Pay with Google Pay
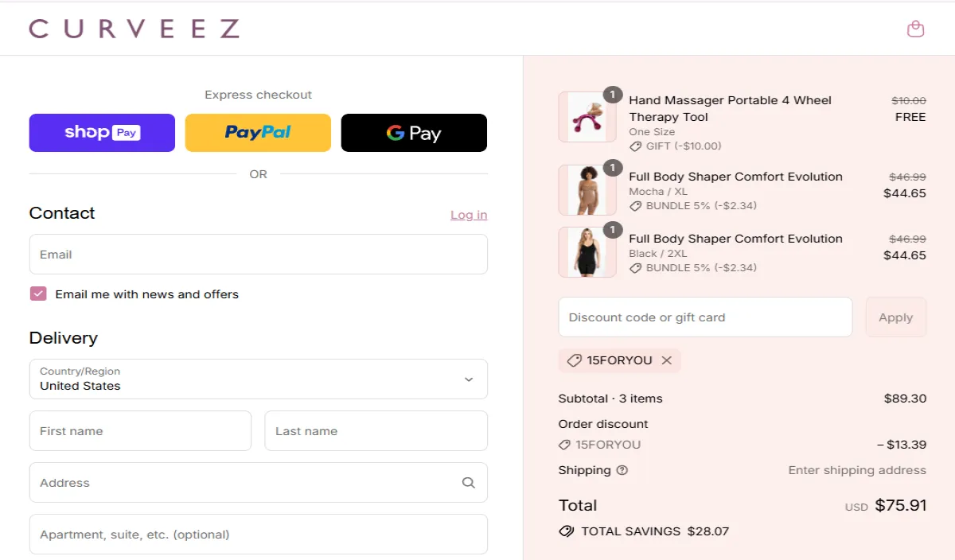 pyautogui.click(x=414, y=132)
